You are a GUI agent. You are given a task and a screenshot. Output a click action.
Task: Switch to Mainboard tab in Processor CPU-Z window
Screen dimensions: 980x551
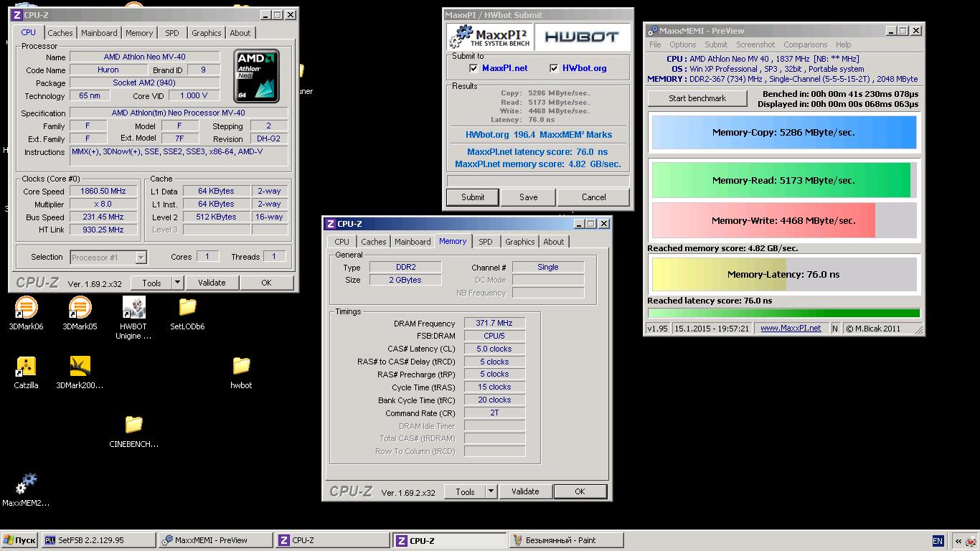[99, 33]
